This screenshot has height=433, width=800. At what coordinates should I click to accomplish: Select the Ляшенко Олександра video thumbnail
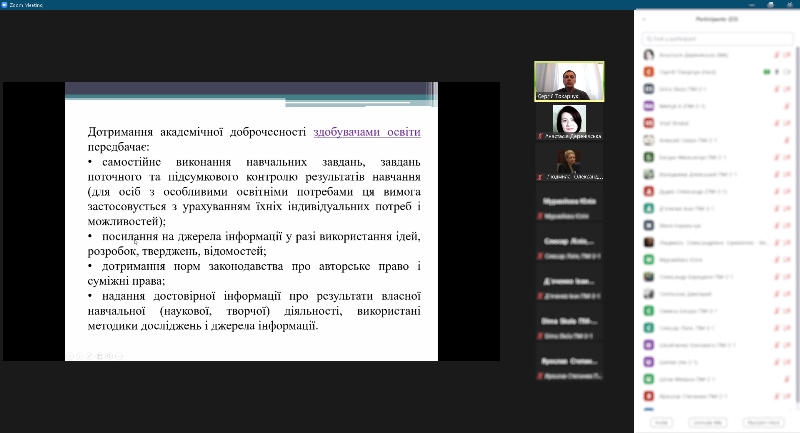[569, 162]
